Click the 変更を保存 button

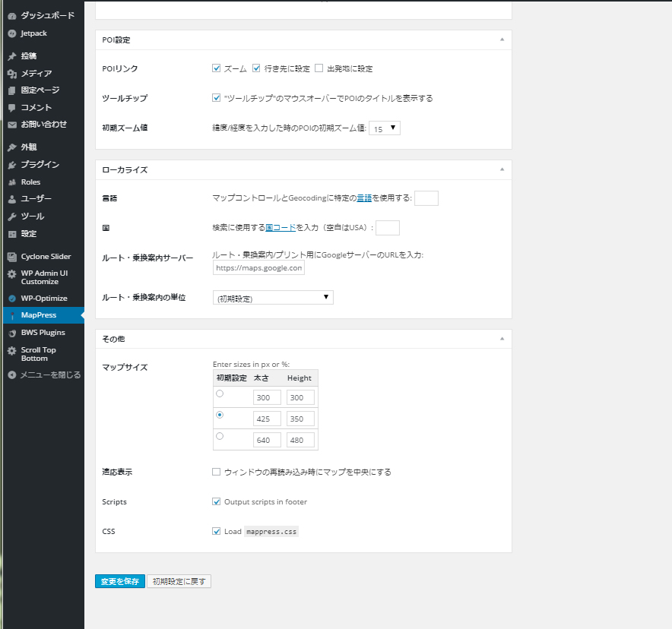(x=119, y=581)
